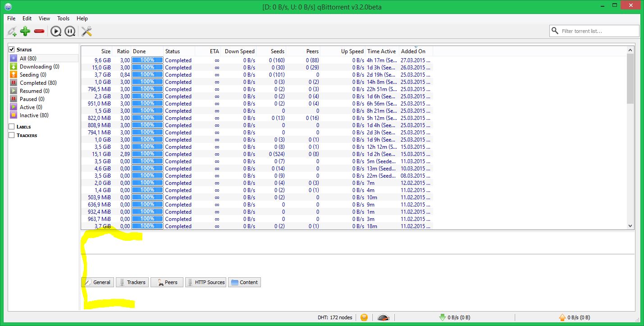Switch to the Trackers tab in details panel

(x=132, y=282)
